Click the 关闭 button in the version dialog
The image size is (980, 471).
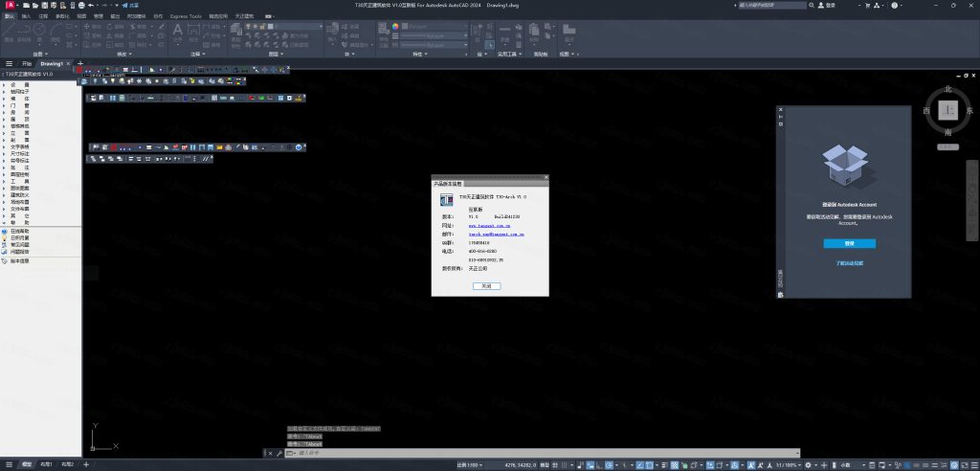[486, 285]
